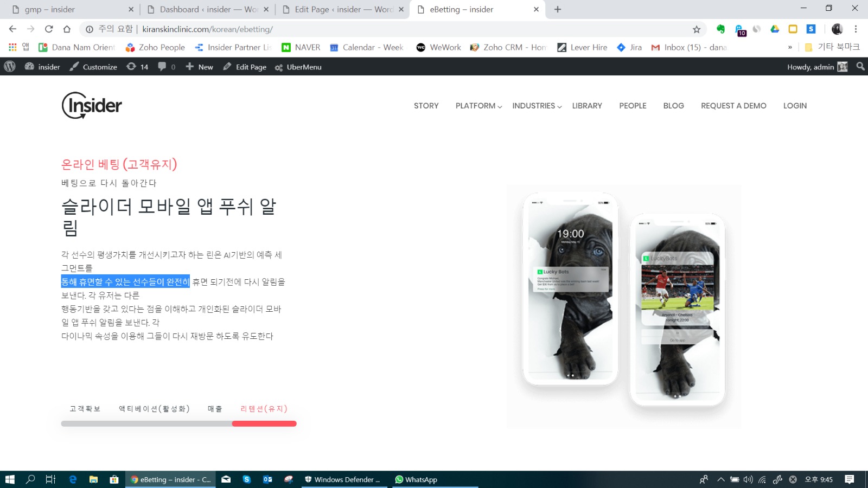Image resolution: width=868 pixels, height=488 pixels.
Task: Open the admin bar search magnifier
Action: 860,67
